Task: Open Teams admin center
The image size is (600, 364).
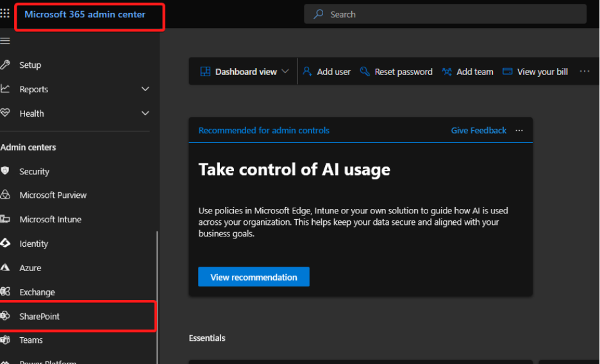Action: pos(31,340)
